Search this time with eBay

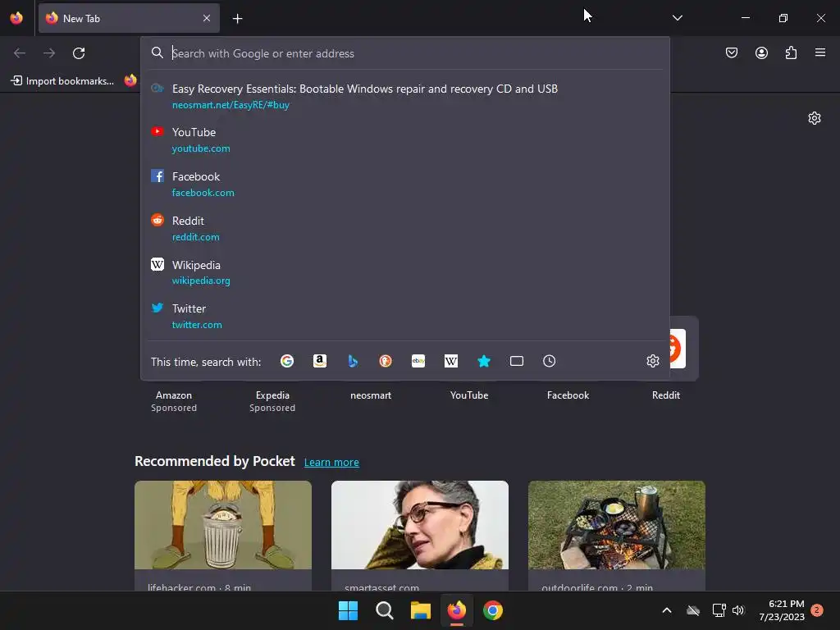pyautogui.click(x=418, y=361)
